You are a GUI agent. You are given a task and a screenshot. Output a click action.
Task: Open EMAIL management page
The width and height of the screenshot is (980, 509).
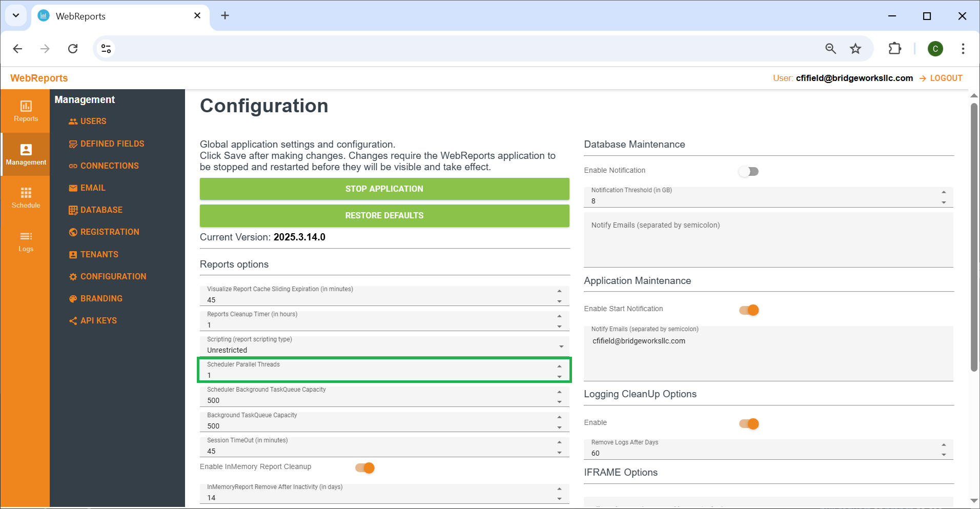[93, 188]
